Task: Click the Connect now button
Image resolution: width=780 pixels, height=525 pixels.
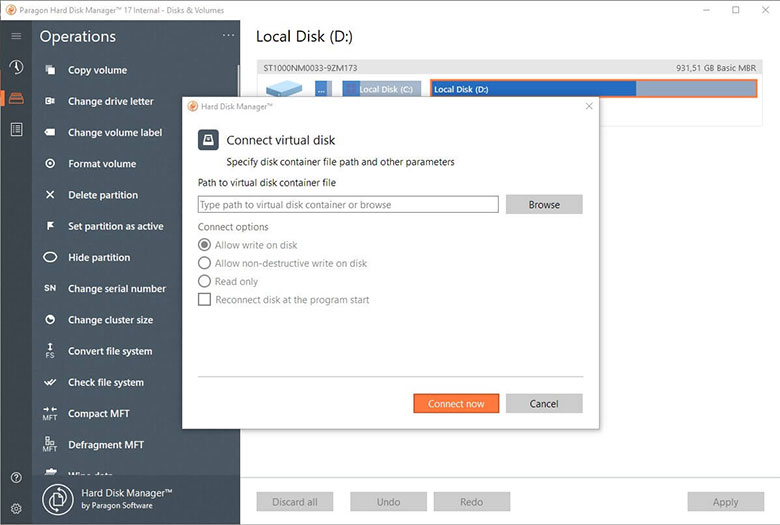Action: tap(456, 404)
